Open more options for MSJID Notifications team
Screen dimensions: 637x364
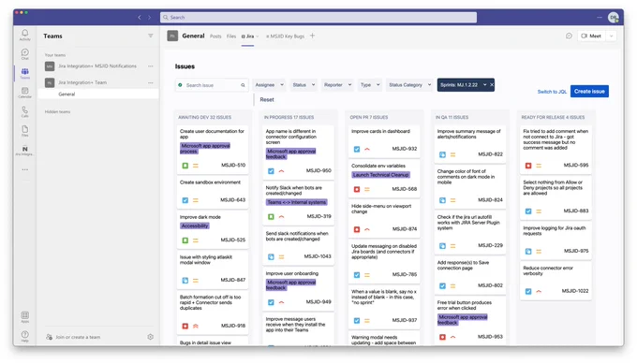[151, 66]
